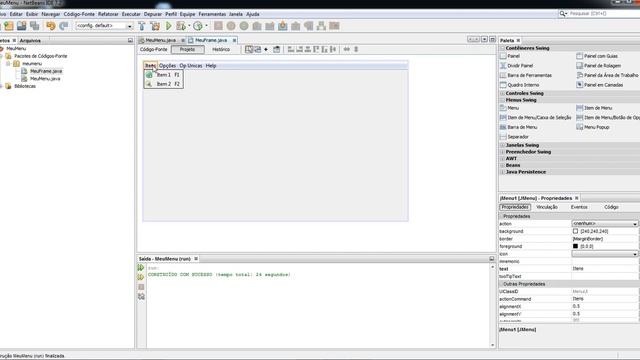The width and height of the screenshot is (640, 360).
Task: Click the Undo toolbar icon
Action: click(51, 26)
